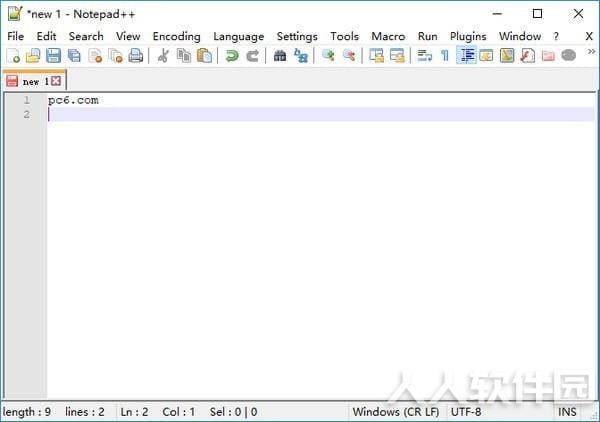Click lines : 2 in status bar

pos(85,412)
